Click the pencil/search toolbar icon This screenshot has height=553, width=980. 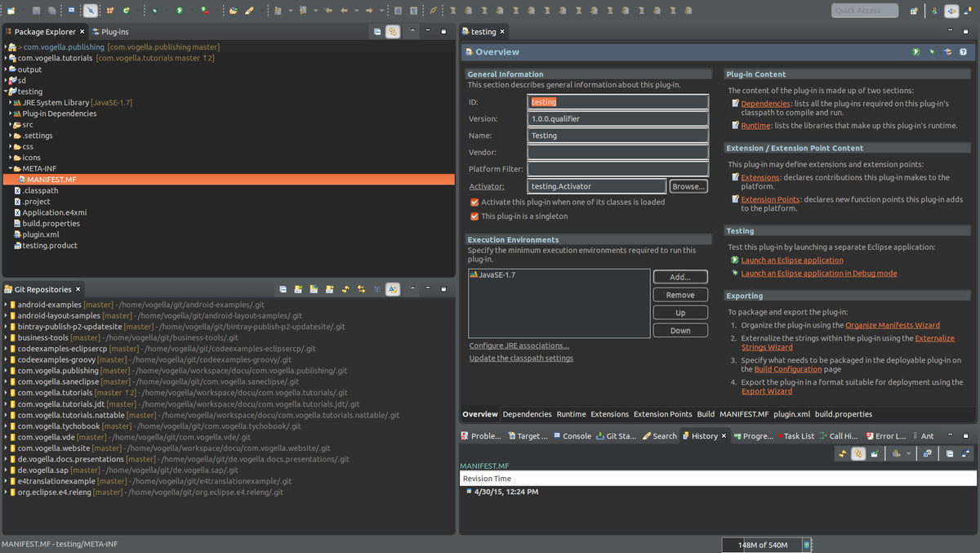pos(250,11)
